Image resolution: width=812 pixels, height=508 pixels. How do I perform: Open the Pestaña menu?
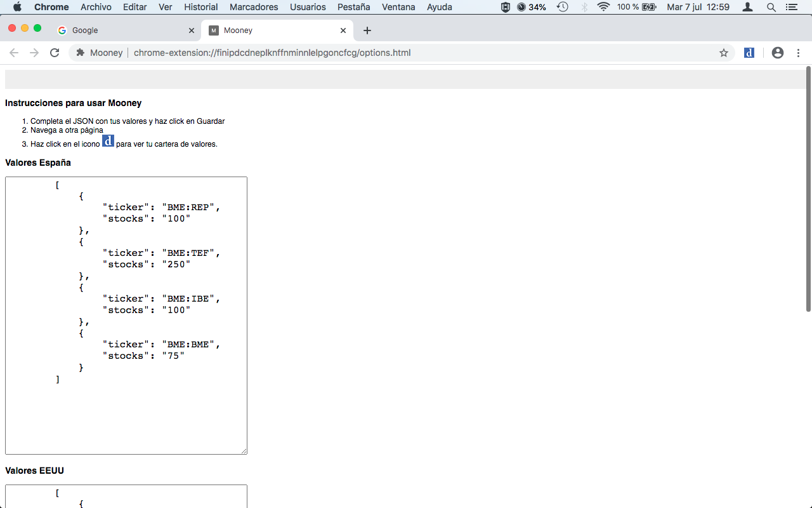click(x=354, y=7)
